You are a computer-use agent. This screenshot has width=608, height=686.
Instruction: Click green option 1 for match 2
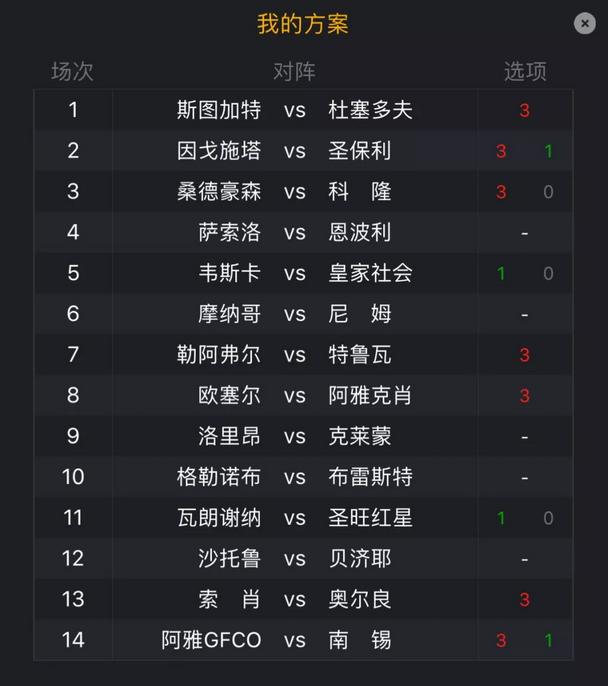click(549, 151)
